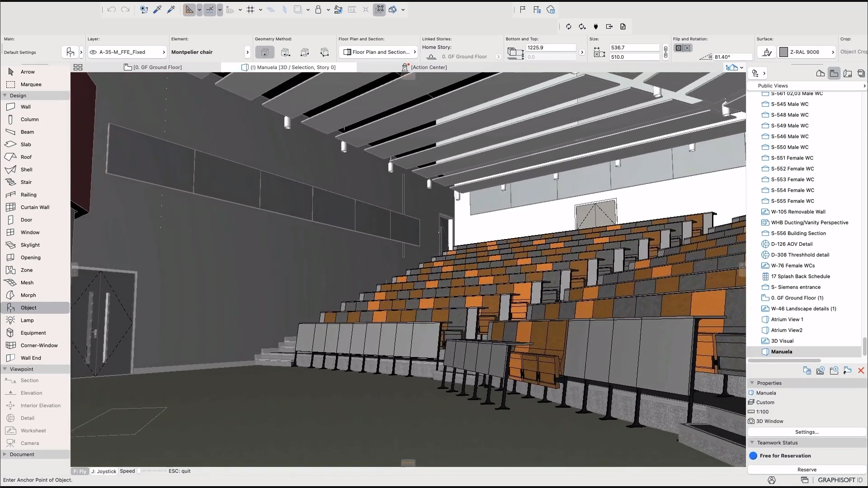This screenshot has height=488, width=868.
Task: Click the fly Speed slider
Action: 152,471
